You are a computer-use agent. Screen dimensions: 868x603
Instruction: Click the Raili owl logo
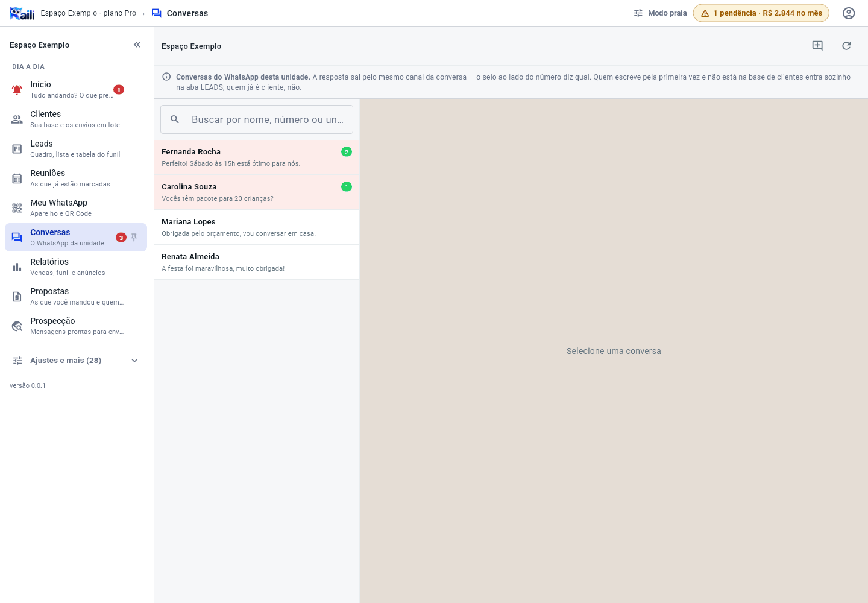coord(22,13)
